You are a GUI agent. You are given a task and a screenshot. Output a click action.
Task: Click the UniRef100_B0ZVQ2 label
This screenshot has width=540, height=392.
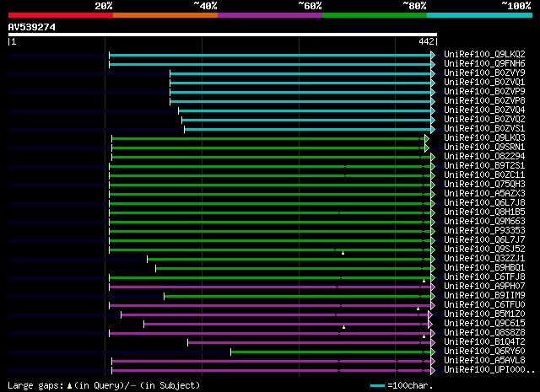484,119
